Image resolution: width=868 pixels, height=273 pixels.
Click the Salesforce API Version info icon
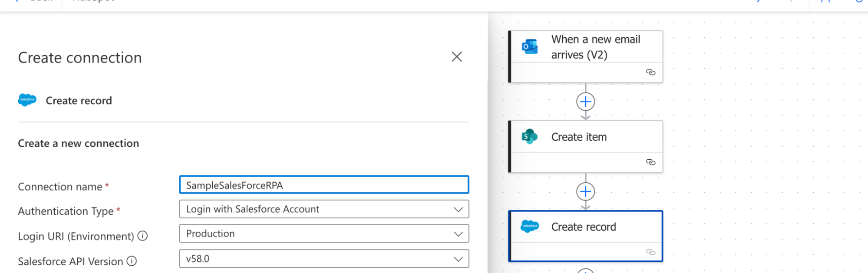point(132,261)
